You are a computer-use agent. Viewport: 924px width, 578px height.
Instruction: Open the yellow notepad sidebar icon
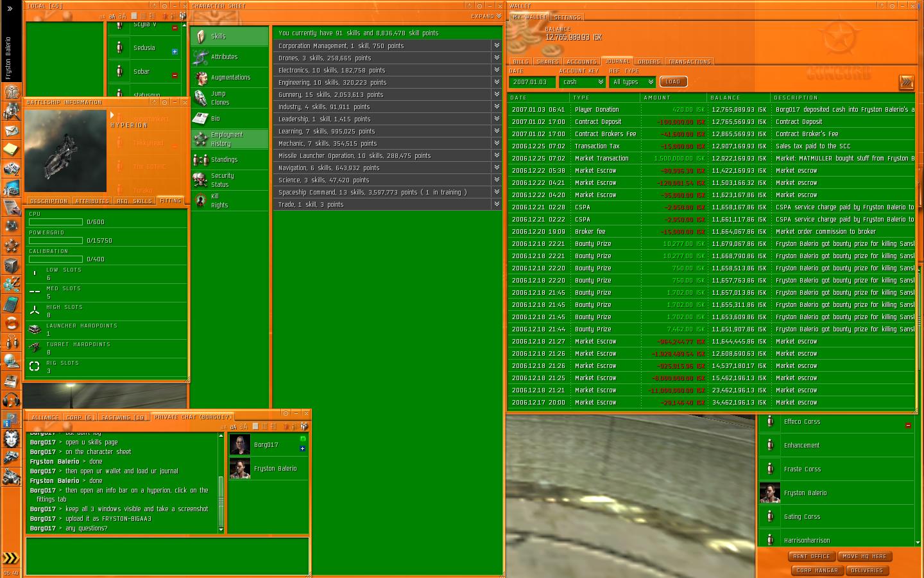(x=11, y=150)
